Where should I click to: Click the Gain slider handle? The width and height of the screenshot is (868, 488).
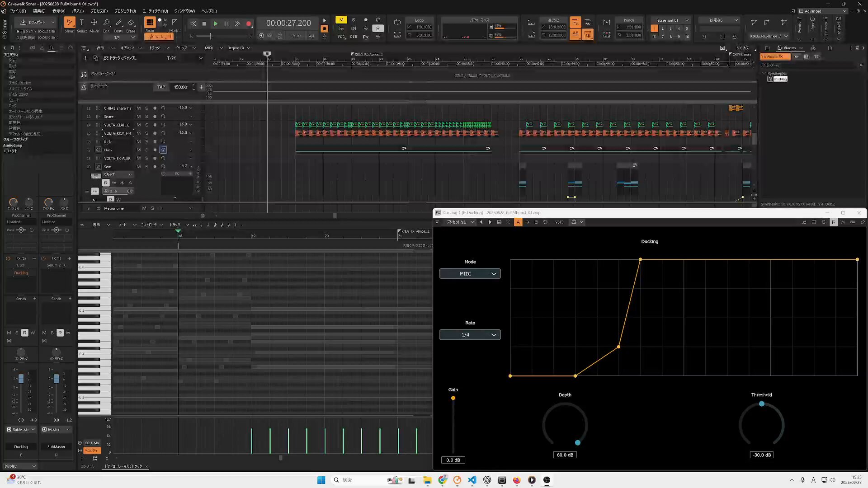(x=453, y=398)
